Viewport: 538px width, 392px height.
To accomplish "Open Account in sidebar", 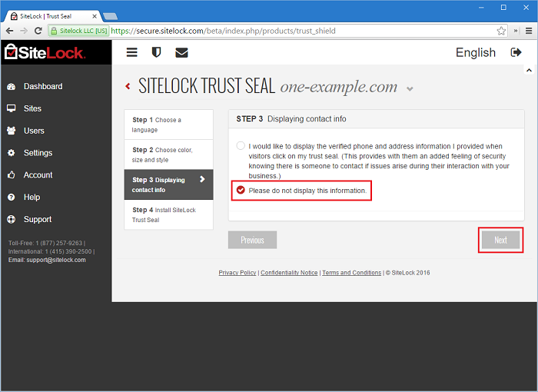I will point(38,175).
